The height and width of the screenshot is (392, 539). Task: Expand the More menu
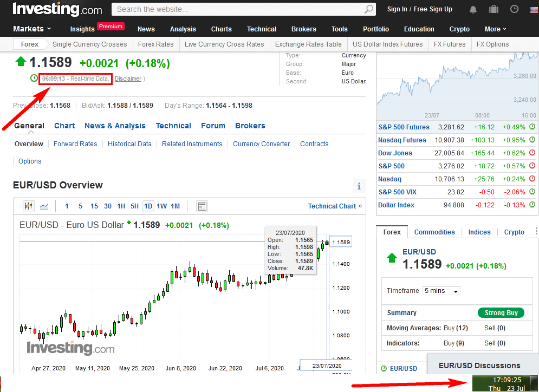pyautogui.click(x=495, y=29)
